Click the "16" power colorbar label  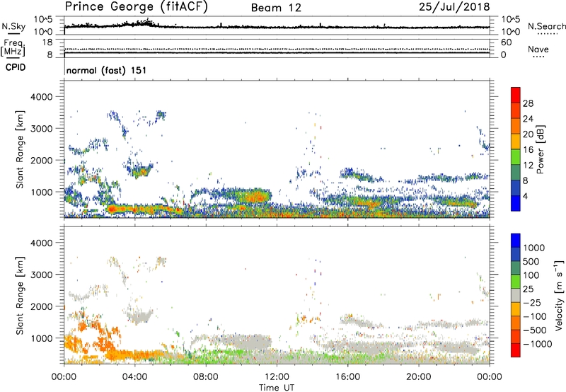click(x=528, y=150)
